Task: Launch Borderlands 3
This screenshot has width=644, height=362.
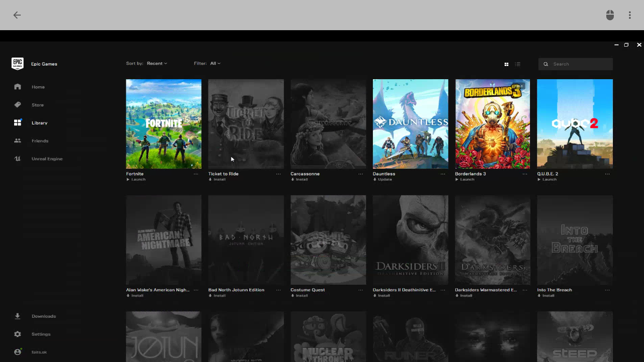Action: point(465,180)
